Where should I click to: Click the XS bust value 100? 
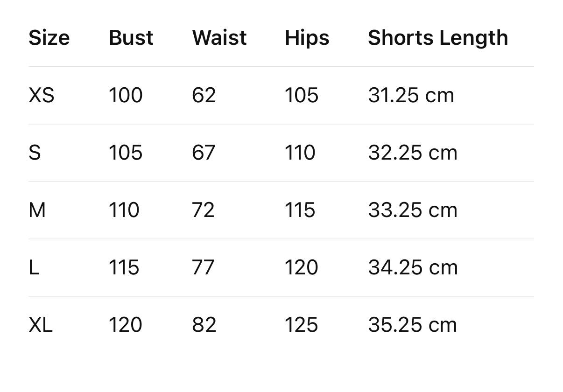[126, 95]
